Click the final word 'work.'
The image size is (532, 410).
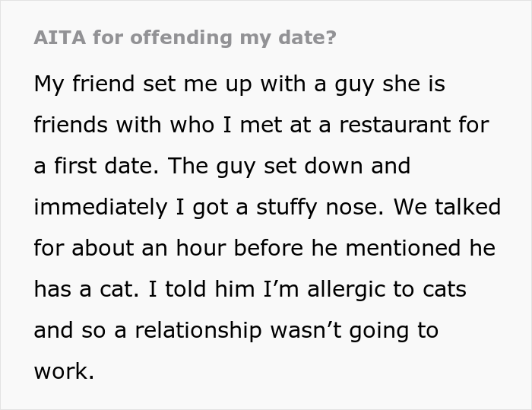click(x=64, y=371)
